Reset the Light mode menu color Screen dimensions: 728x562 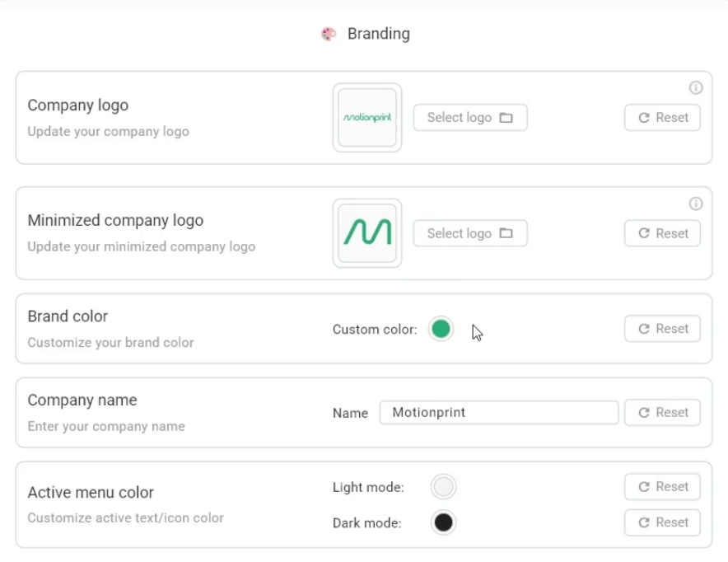tap(662, 487)
